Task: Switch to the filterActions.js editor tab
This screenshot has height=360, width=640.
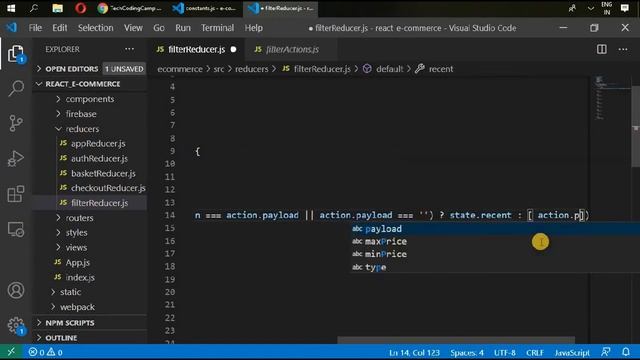Action: 292,49
